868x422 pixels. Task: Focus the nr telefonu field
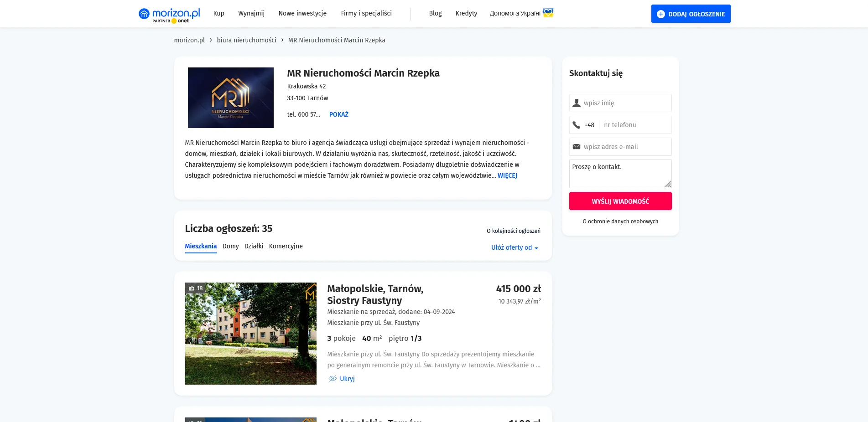(x=635, y=125)
